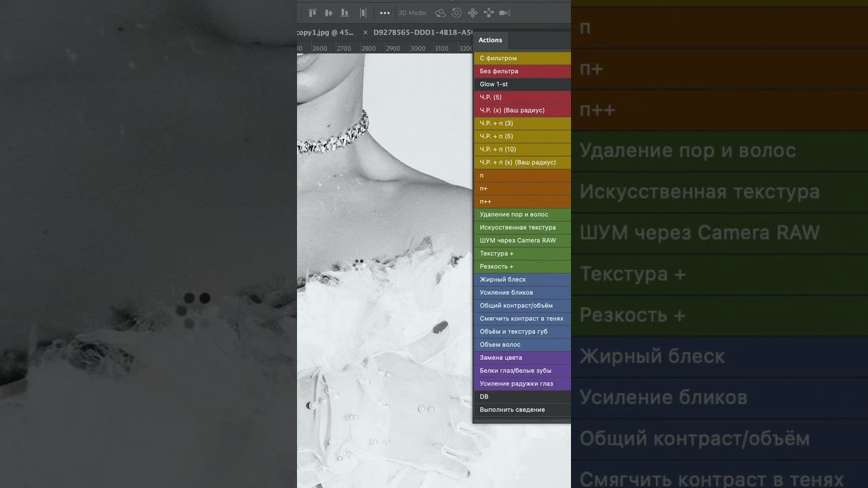The image size is (868, 488).
Task: Select the 3D slide camera icon
Action: coord(488,12)
